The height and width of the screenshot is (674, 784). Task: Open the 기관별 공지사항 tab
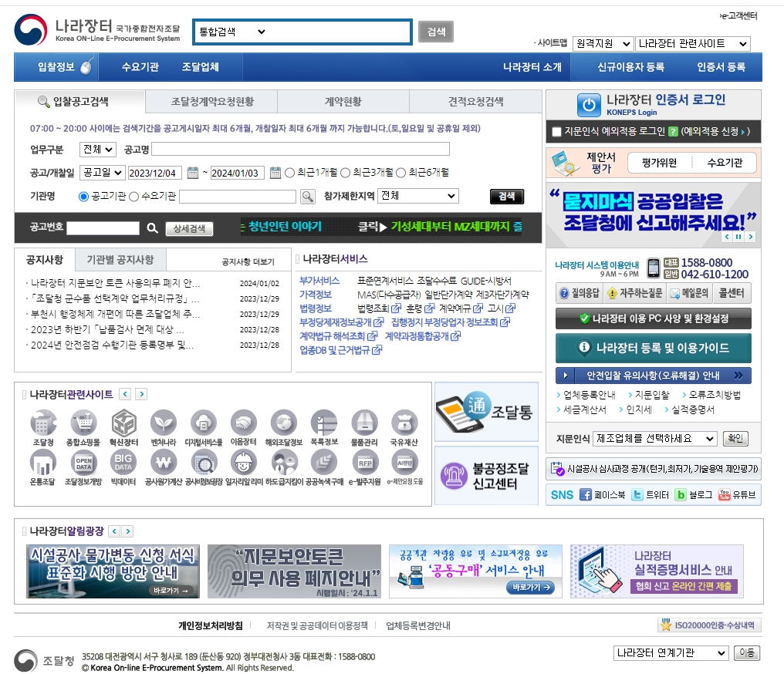point(120,260)
